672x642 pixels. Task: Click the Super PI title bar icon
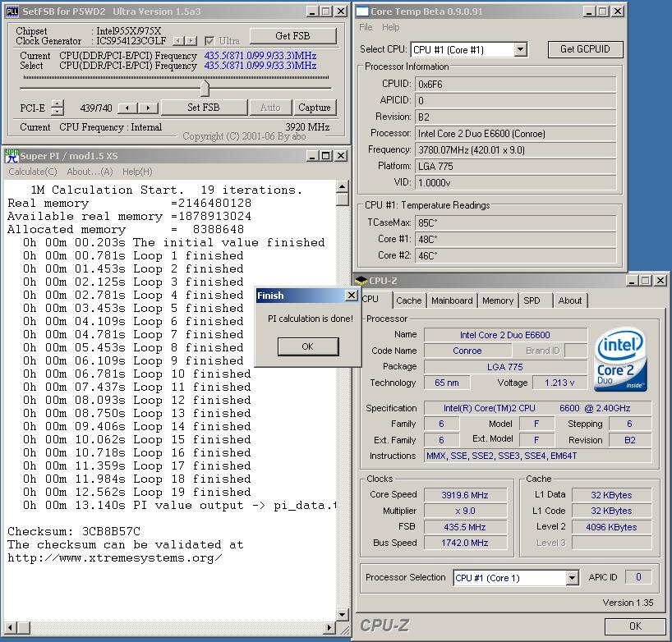click(12, 156)
